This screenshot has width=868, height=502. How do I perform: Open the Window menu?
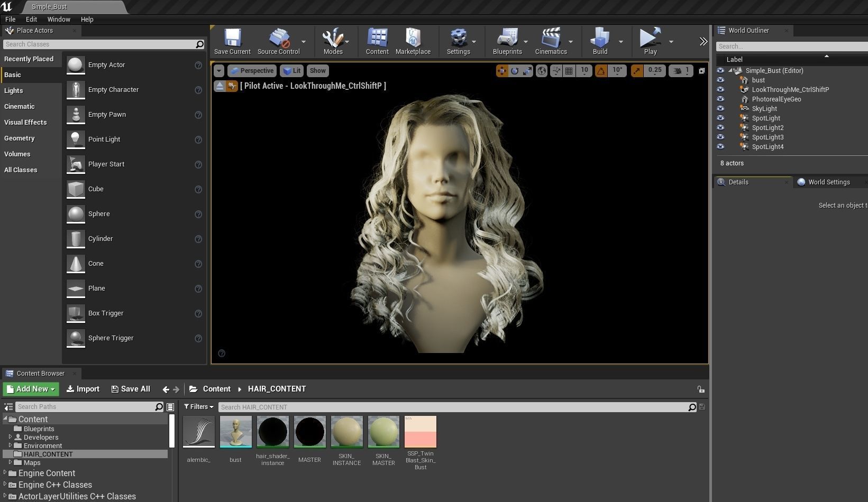click(59, 19)
